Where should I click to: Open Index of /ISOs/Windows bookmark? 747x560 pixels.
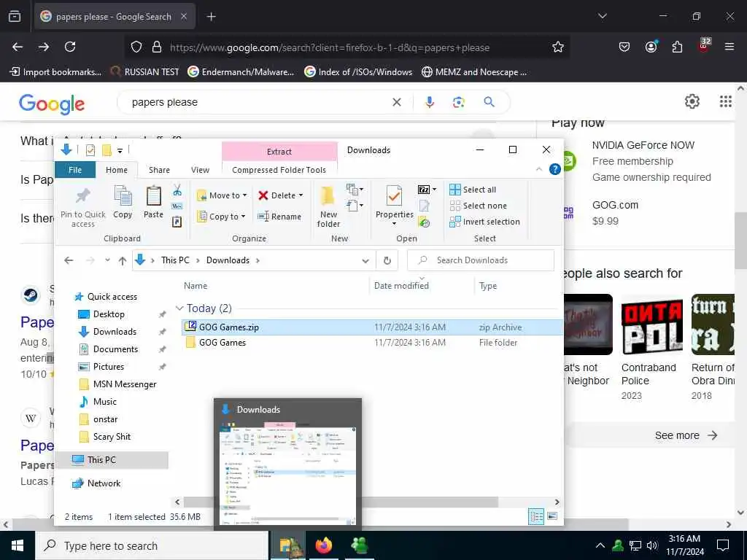(358, 72)
